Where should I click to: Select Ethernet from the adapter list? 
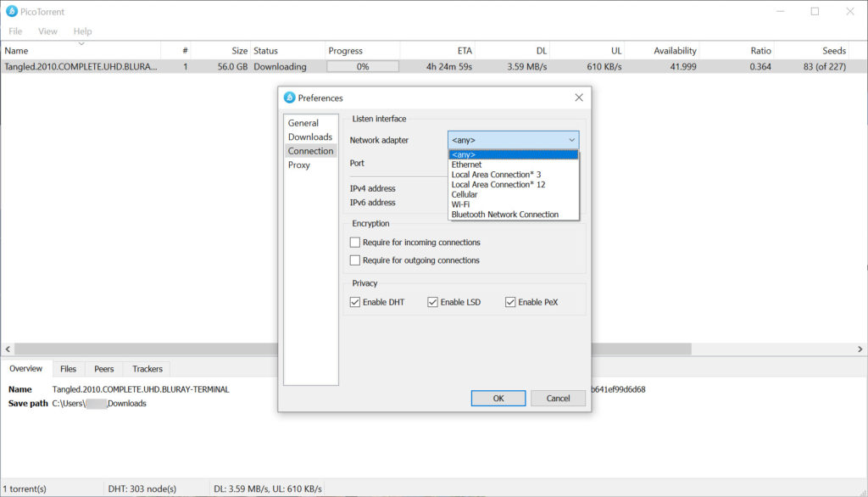tap(513, 165)
